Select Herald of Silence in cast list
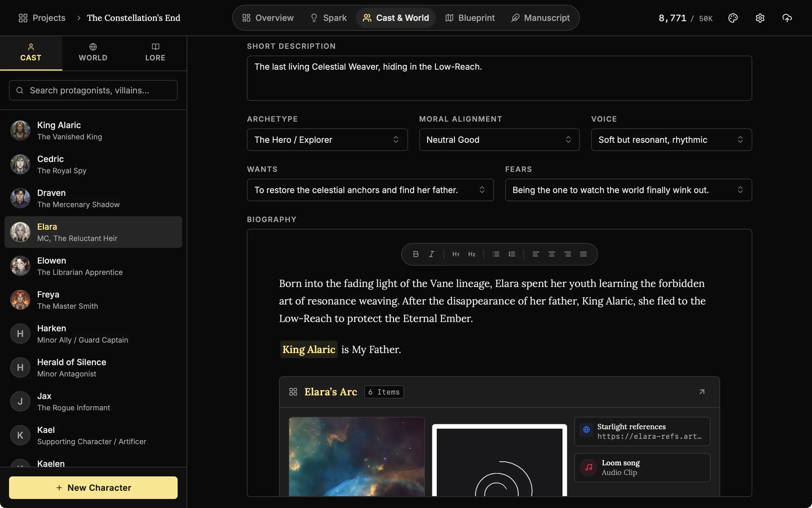The image size is (812, 508). [93, 367]
